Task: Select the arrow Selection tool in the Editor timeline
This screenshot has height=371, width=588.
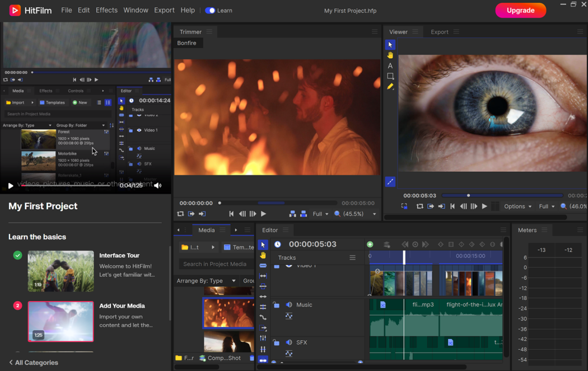Action: 263,245
